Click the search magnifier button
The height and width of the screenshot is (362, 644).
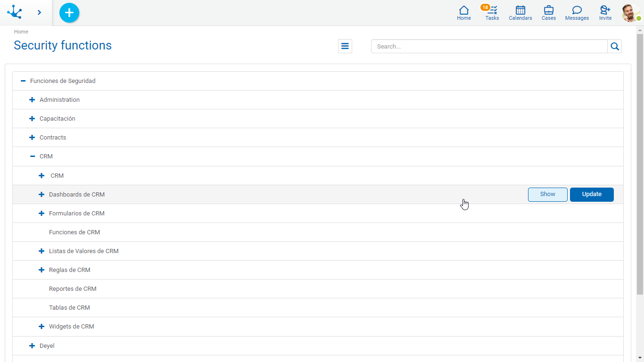(614, 46)
